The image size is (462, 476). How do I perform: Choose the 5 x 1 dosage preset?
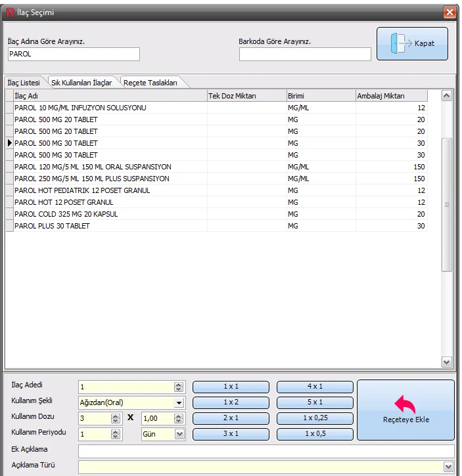(315, 402)
